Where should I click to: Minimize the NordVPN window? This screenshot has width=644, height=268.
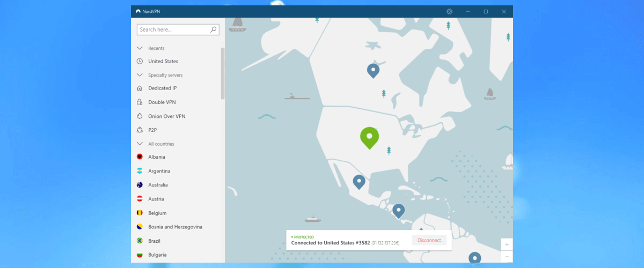click(x=467, y=11)
